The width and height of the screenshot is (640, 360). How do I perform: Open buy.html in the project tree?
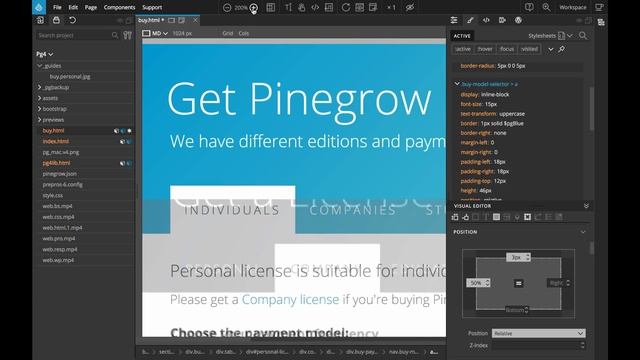(x=53, y=131)
